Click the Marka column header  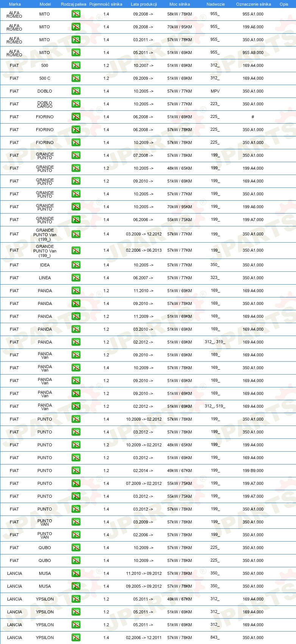point(15,4)
